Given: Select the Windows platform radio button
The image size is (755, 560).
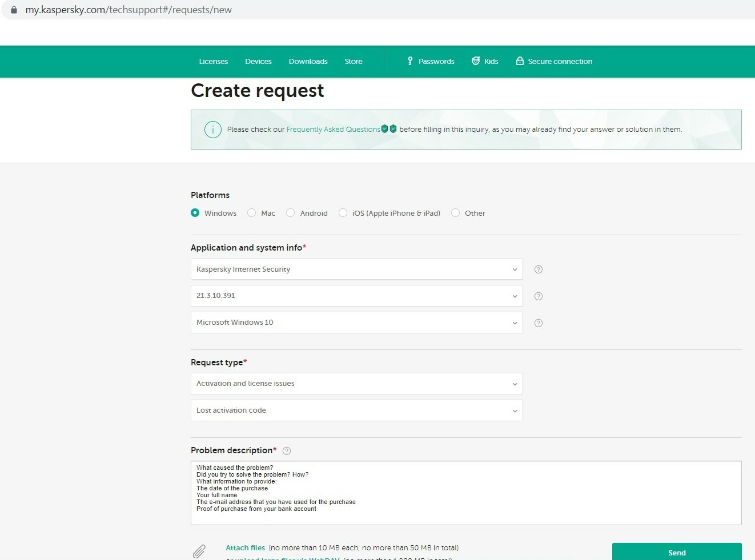Looking at the screenshot, I should pos(195,212).
